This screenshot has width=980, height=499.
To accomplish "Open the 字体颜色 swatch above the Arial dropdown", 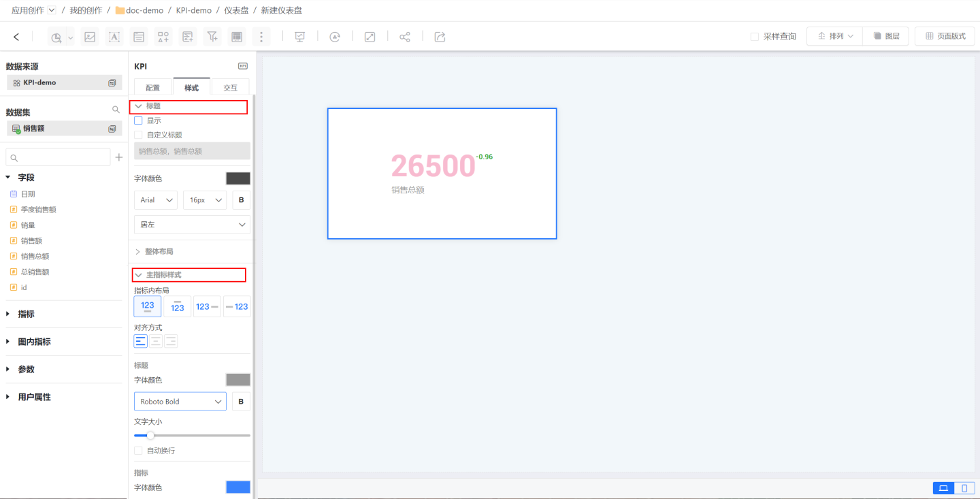I will point(238,178).
